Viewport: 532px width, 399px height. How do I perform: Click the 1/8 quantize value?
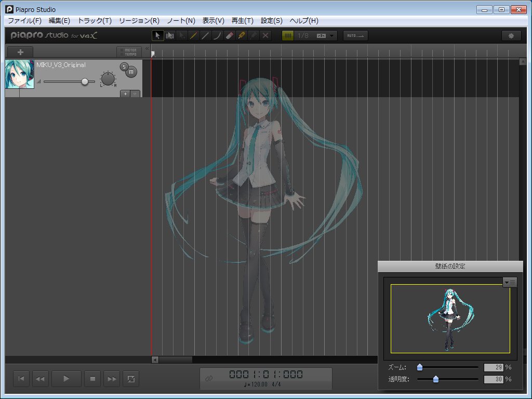[x=303, y=36]
